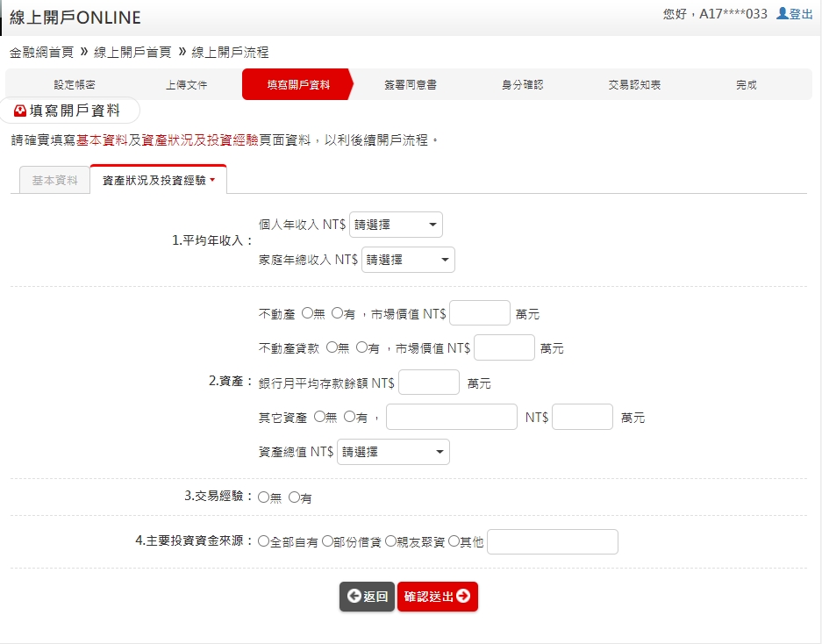Click the arrow icon on 確認送出 button
The width and height of the screenshot is (822, 644).
(x=463, y=597)
